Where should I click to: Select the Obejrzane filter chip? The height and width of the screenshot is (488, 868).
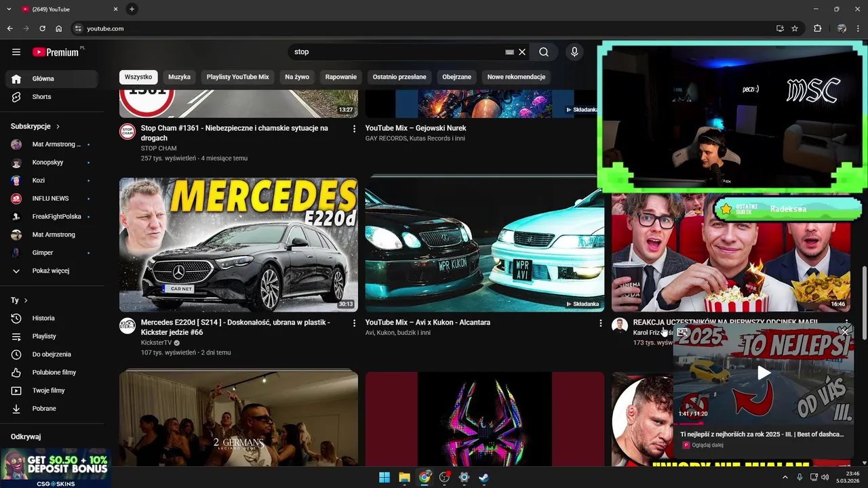[456, 77]
